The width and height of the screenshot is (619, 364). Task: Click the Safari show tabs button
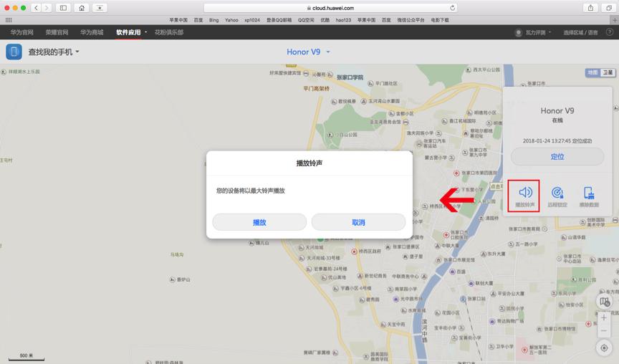click(608, 7)
